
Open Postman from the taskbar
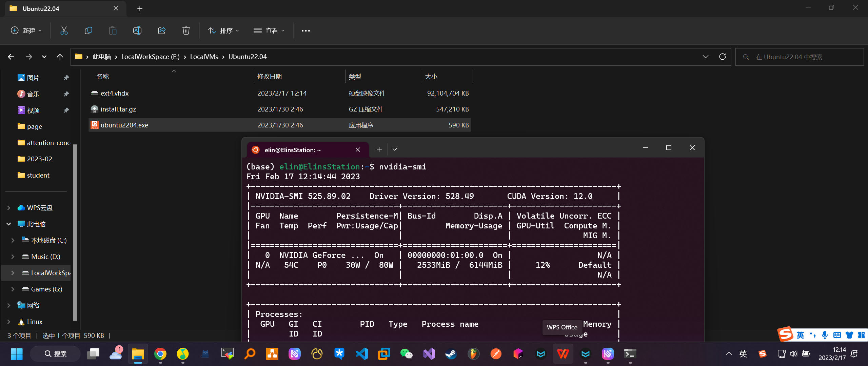pos(496,353)
